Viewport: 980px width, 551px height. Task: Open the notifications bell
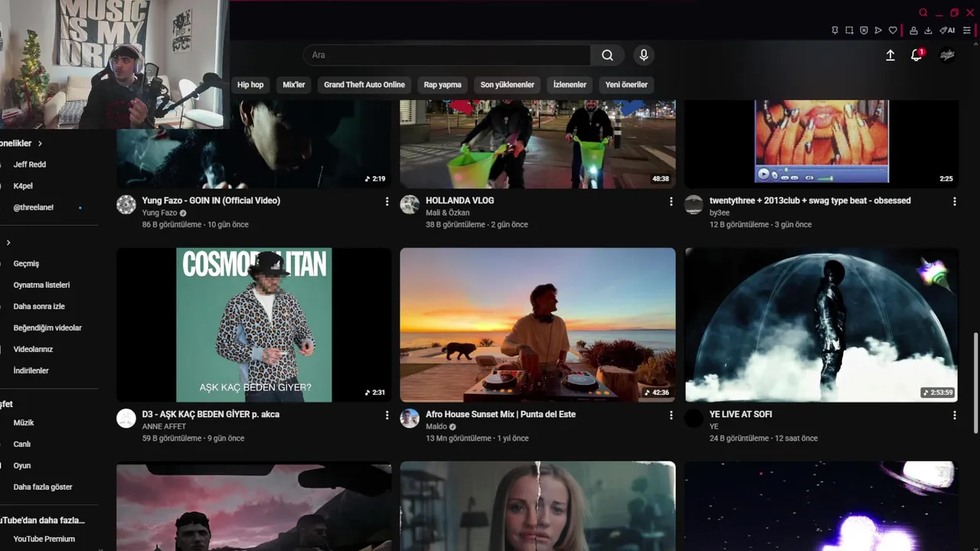pyautogui.click(x=916, y=55)
